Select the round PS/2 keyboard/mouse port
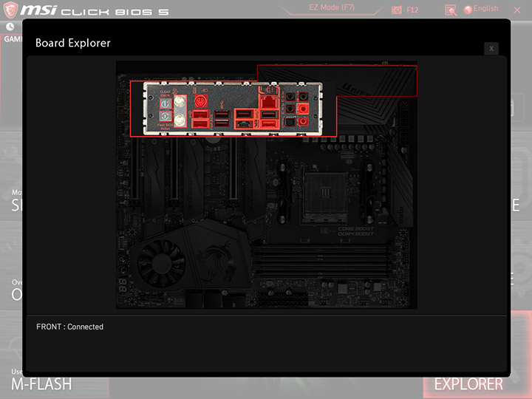The height and width of the screenshot is (399, 532). pyautogui.click(x=200, y=101)
